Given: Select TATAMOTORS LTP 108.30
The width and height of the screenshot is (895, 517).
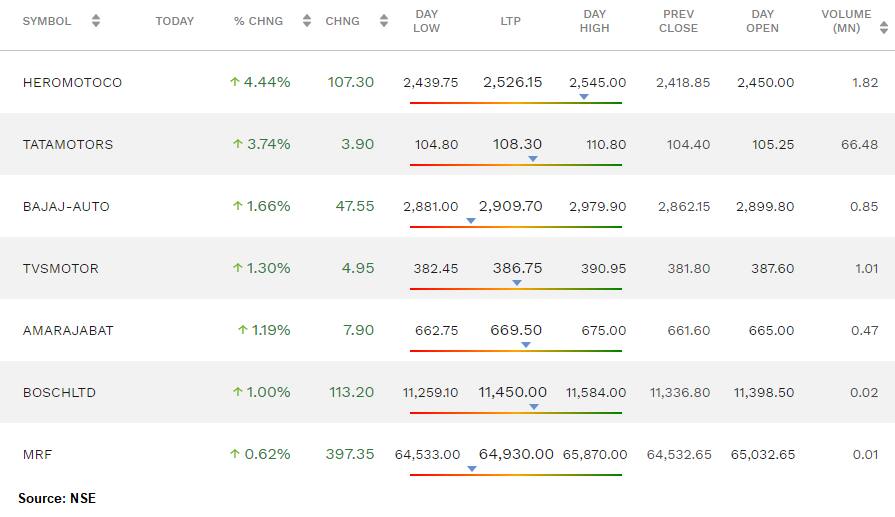Looking at the screenshot, I should [517, 144].
